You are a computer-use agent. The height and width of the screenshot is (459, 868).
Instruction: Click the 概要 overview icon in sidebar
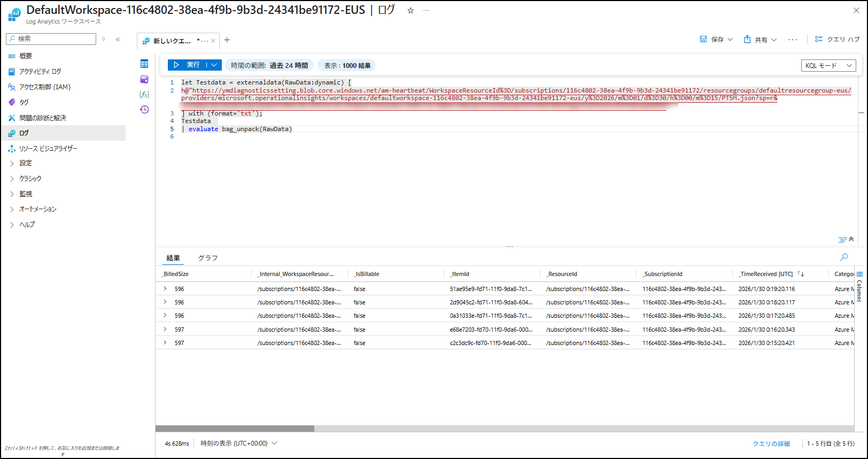click(12, 56)
